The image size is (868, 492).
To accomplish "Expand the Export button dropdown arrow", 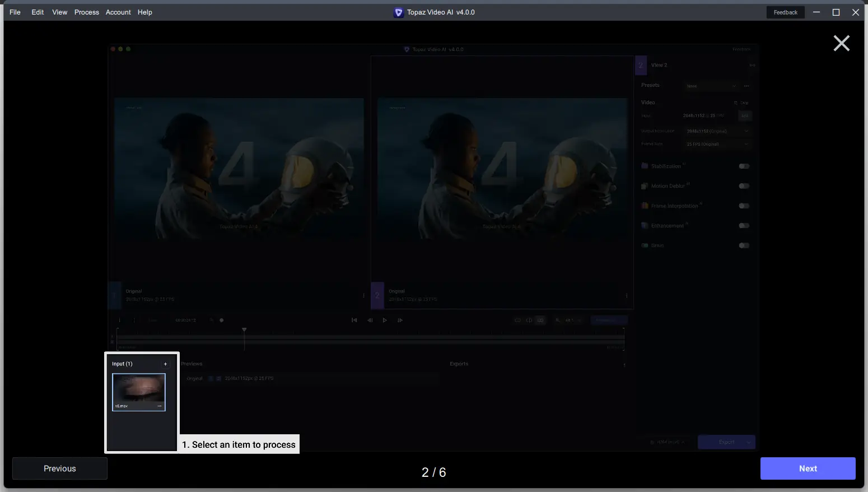I will 749,442.
